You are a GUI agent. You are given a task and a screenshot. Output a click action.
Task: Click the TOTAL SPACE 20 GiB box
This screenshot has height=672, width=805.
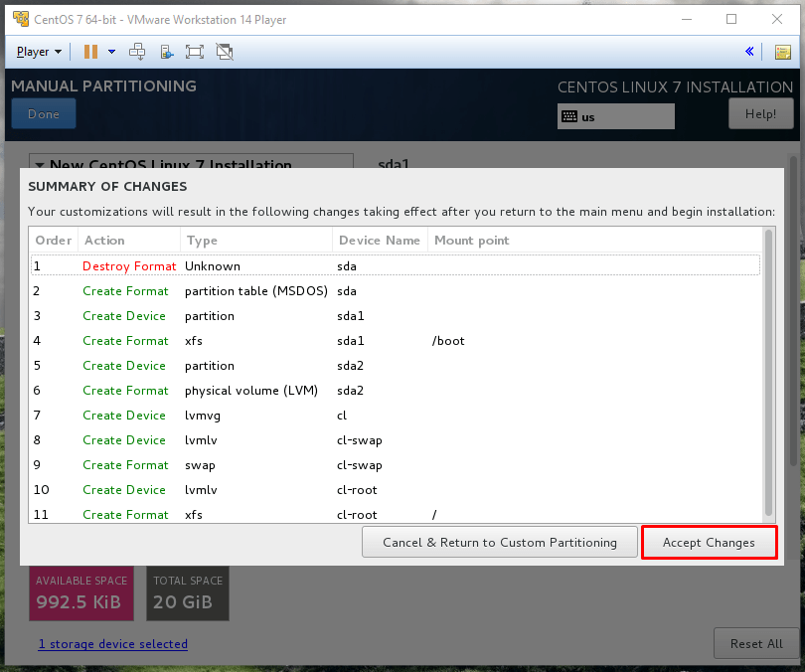(188, 593)
